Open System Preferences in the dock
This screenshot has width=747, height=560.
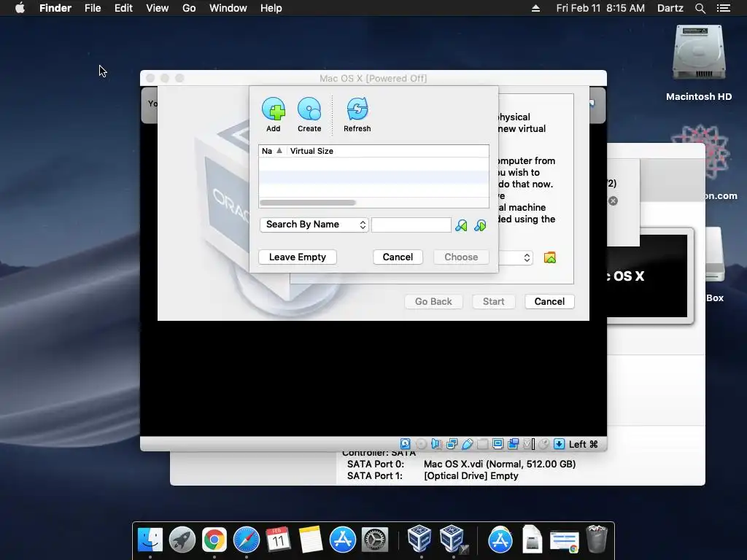coord(375,540)
